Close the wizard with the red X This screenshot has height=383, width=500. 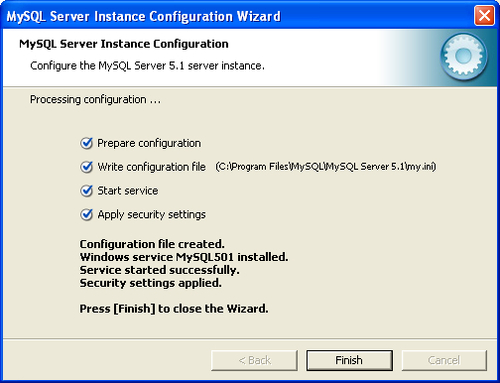[x=484, y=16]
